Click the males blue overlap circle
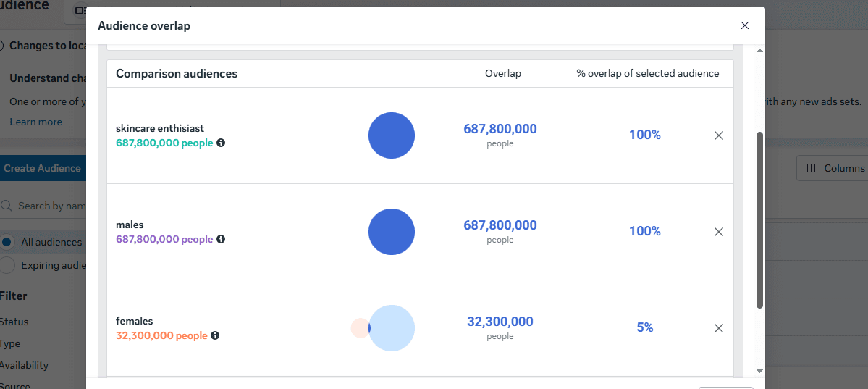The width and height of the screenshot is (868, 389). [x=392, y=232]
